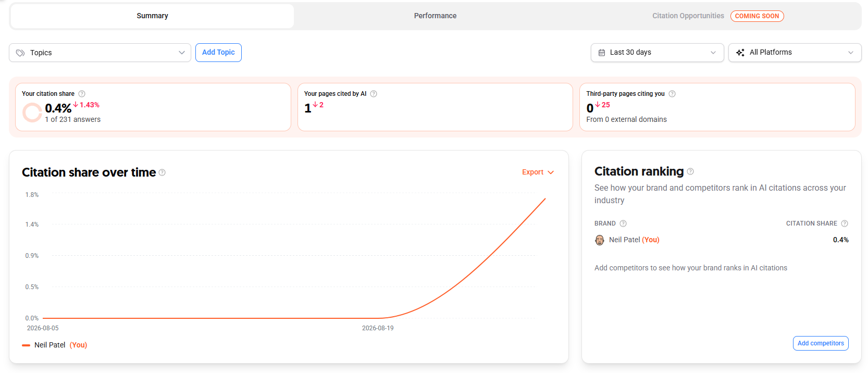Screen dimensions: 868x373
Task: Click the 2026-08-05 axis date label
Action: pos(43,328)
